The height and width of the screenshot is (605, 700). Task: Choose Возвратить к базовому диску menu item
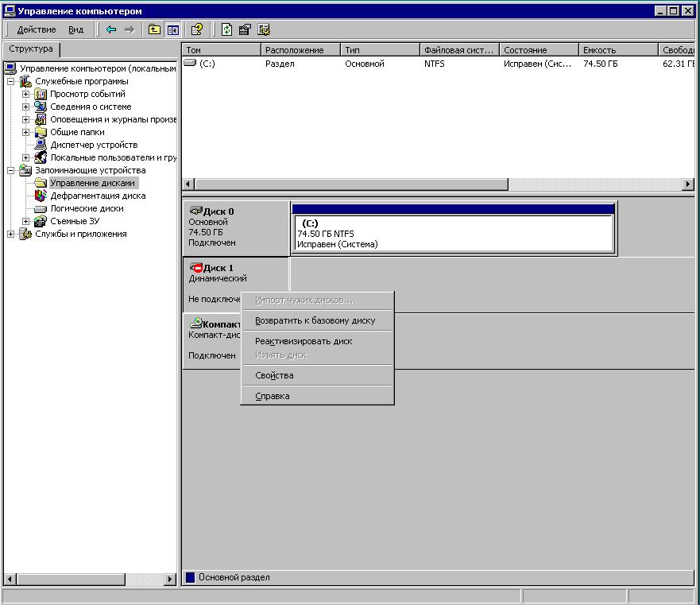click(x=315, y=320)
